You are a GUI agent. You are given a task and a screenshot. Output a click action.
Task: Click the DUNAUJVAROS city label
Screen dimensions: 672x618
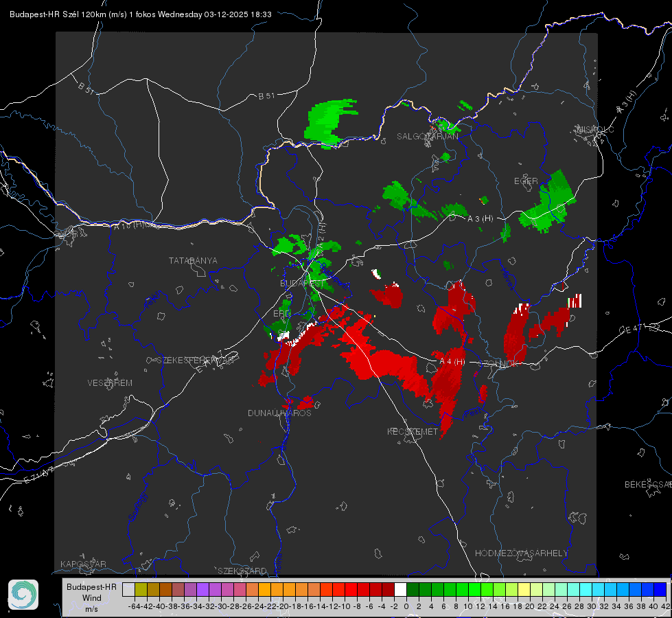tap(279, 413)
